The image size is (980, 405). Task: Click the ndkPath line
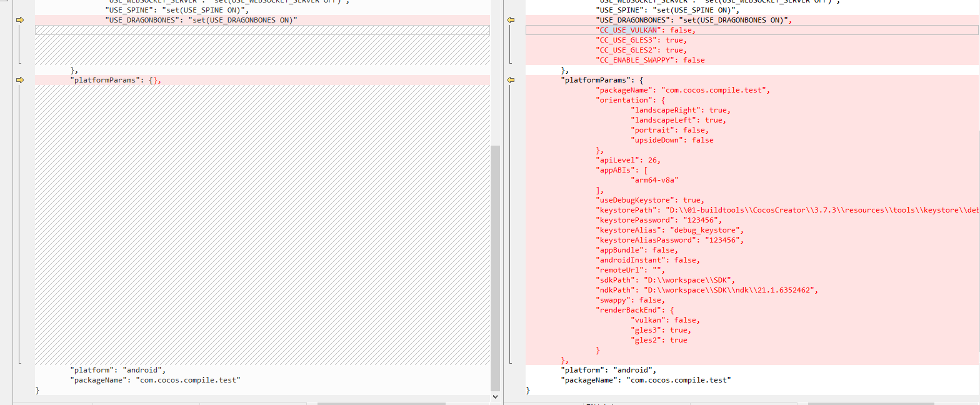tap(707, 290)
